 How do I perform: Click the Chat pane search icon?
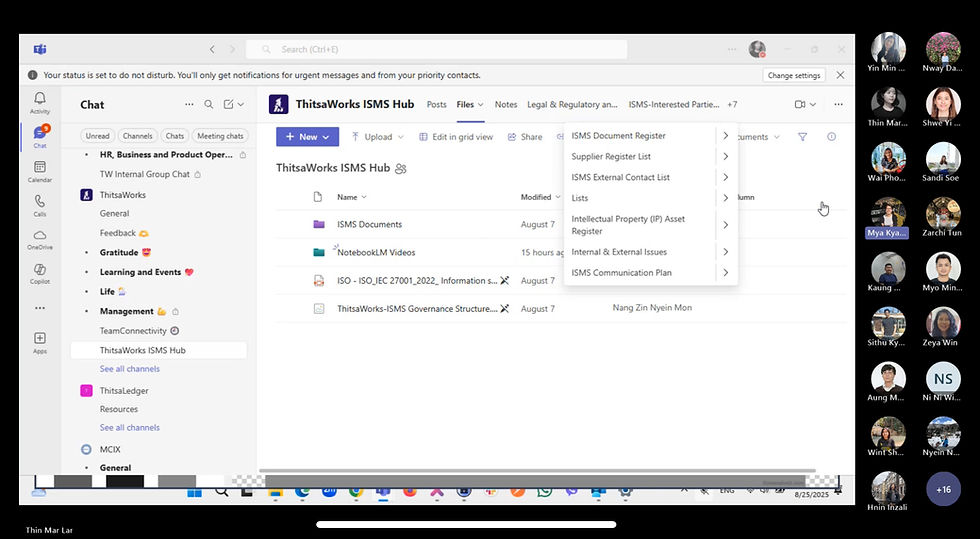(x=209, y=104)
